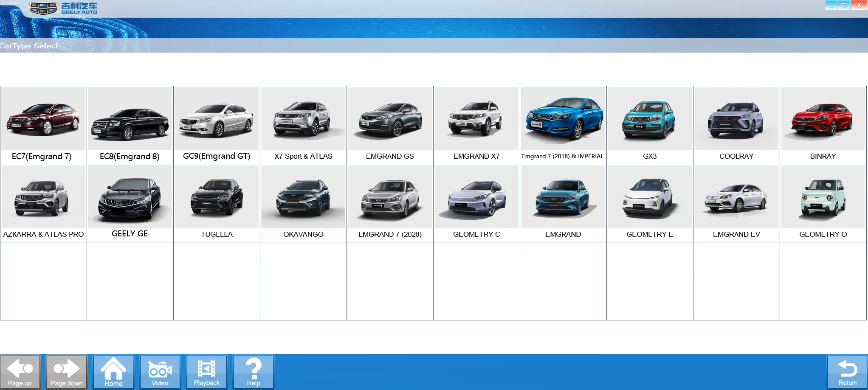Click the Page up arrow button
Viewport: 868px width, 390px height.
20,372
